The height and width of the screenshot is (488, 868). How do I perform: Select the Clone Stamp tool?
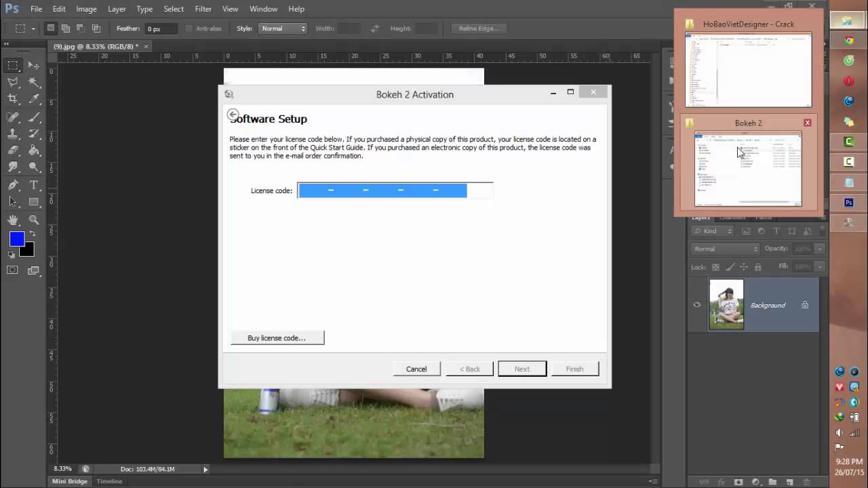tap(13, 134)
